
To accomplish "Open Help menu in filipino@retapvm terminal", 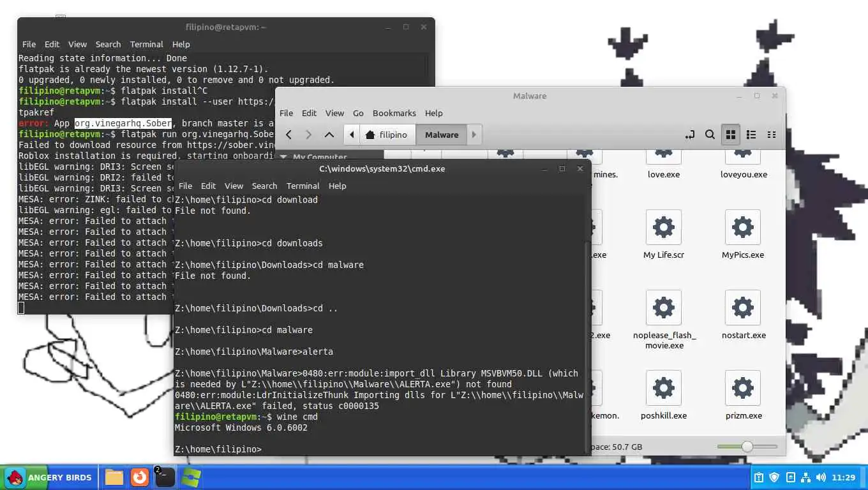I will click(181, 44).
